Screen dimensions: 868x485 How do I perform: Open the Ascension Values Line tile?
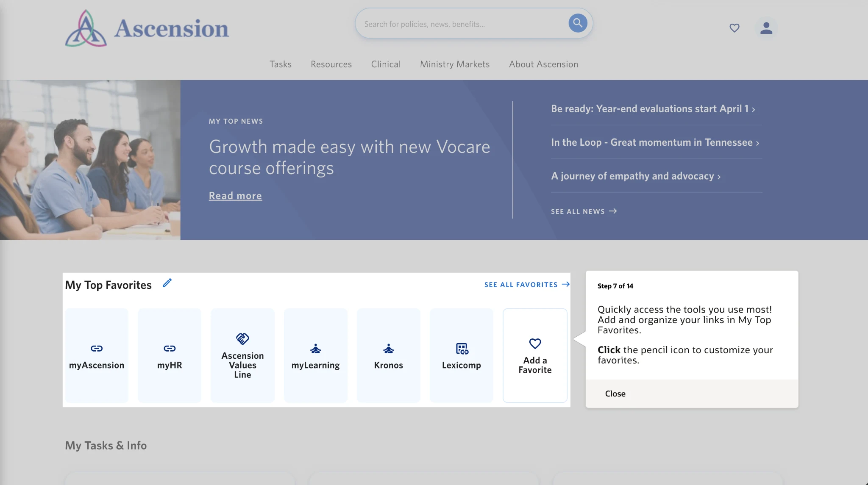pyautogui.click(x=242, y=355)
